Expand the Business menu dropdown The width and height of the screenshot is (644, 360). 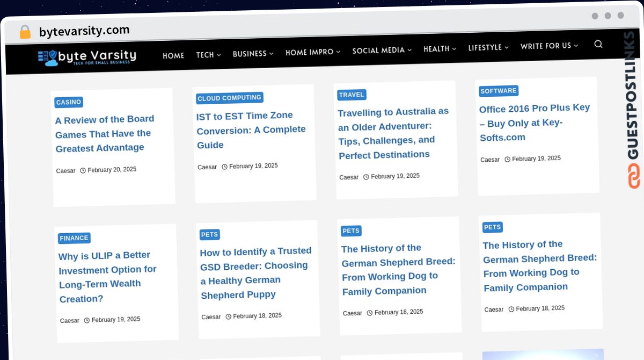coord(253,54)
